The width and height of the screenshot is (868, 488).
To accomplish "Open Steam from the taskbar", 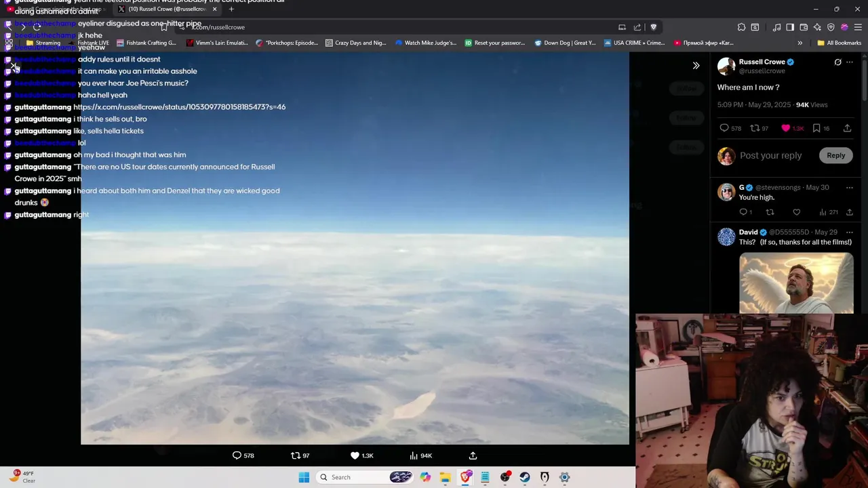I will coord(525,477).
